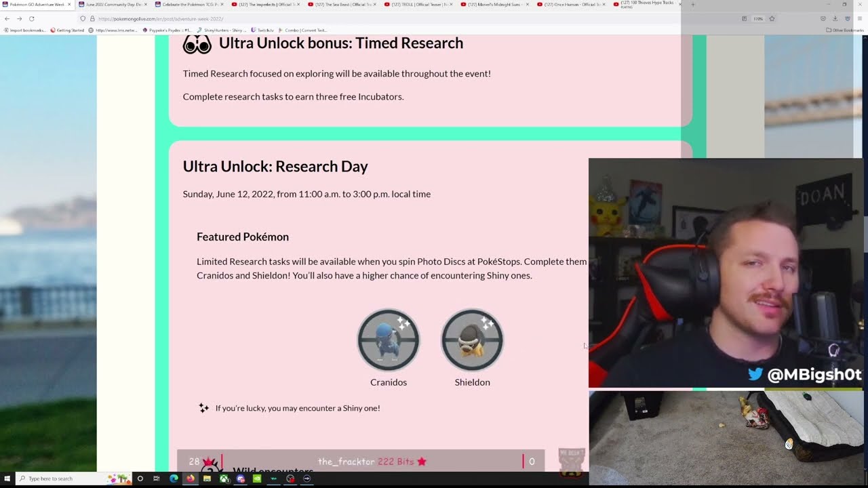
Task: View site security padlock info
Action: 92,18
